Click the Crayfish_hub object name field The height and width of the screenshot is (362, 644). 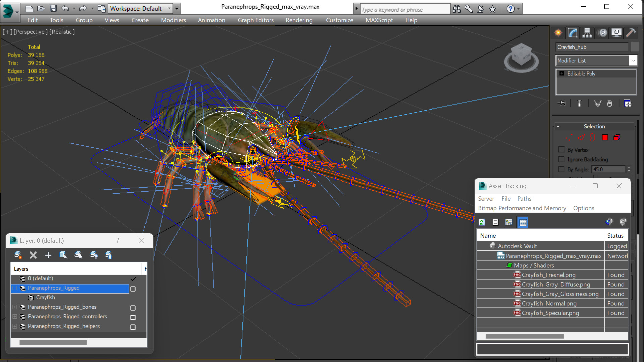[592, 47]
